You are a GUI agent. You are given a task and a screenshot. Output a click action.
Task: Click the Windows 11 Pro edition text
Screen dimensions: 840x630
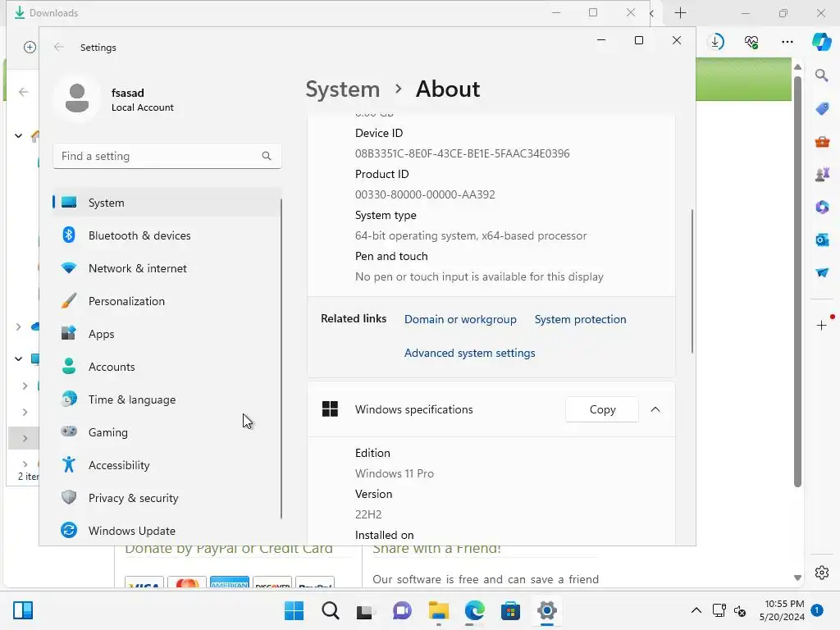click(x=395, y=473)
